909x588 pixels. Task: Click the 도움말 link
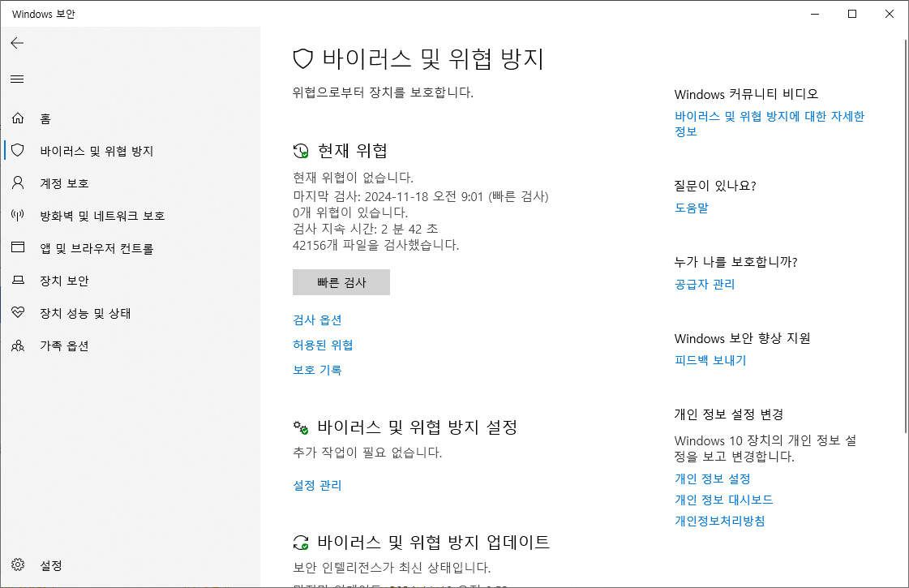click(692, 208)
